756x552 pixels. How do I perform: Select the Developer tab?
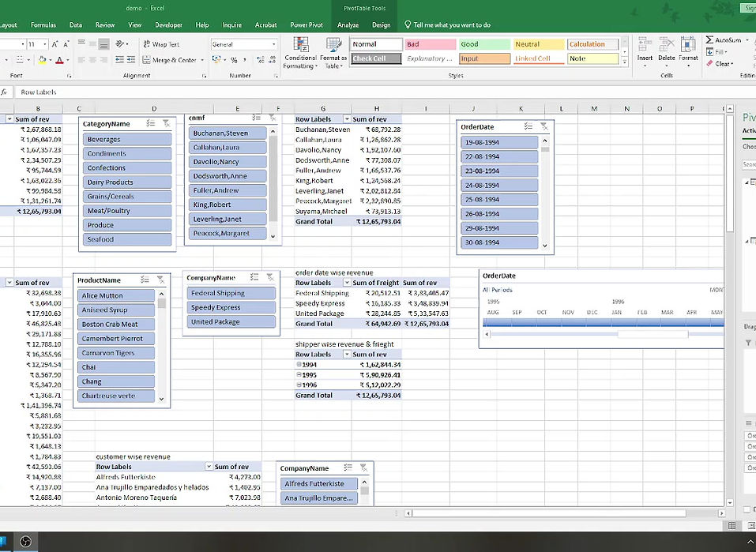[x=168, y=25]
